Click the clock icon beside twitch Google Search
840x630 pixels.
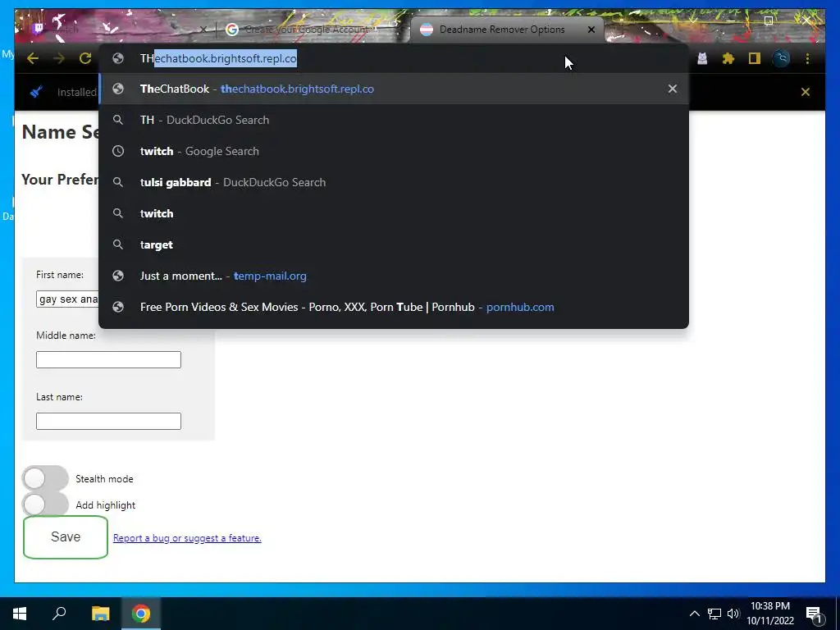click(x=118, y=151)
